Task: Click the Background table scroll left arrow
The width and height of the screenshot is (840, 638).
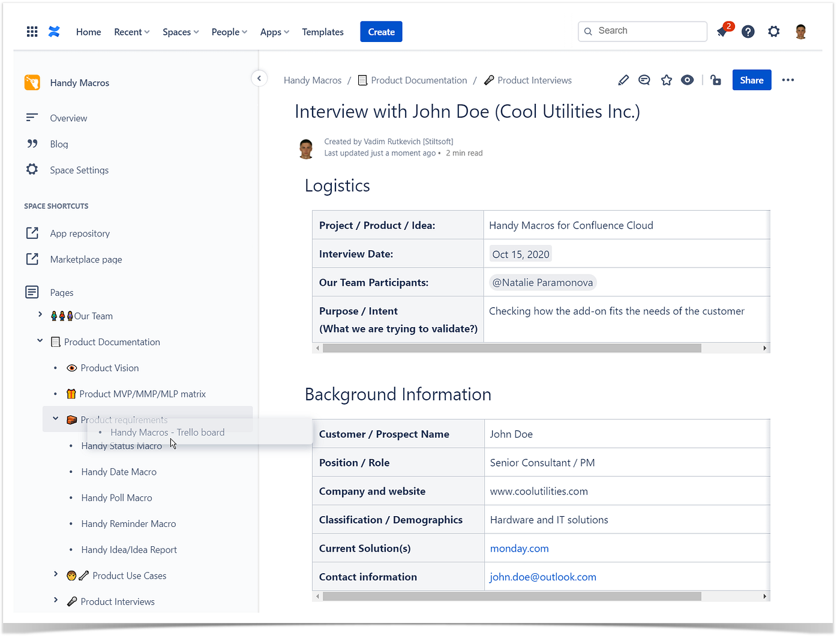Action: coord(317,597)
